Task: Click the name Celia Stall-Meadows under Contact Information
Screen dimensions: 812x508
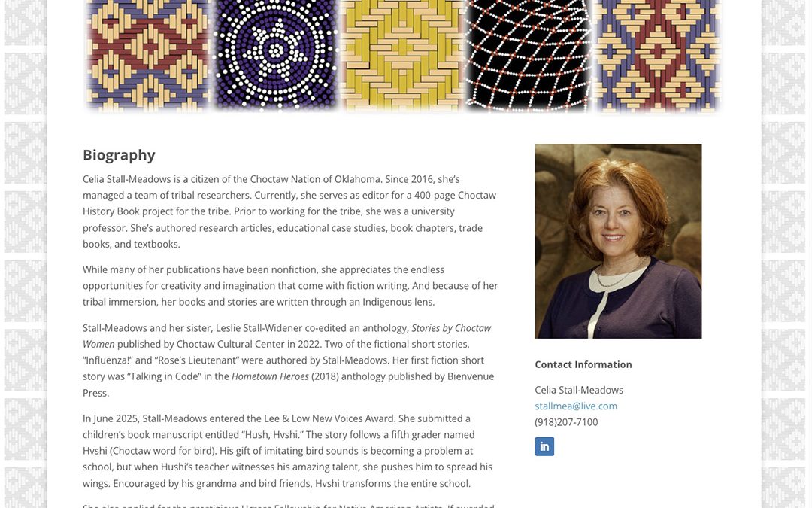Action: click(x=579, y=390)
